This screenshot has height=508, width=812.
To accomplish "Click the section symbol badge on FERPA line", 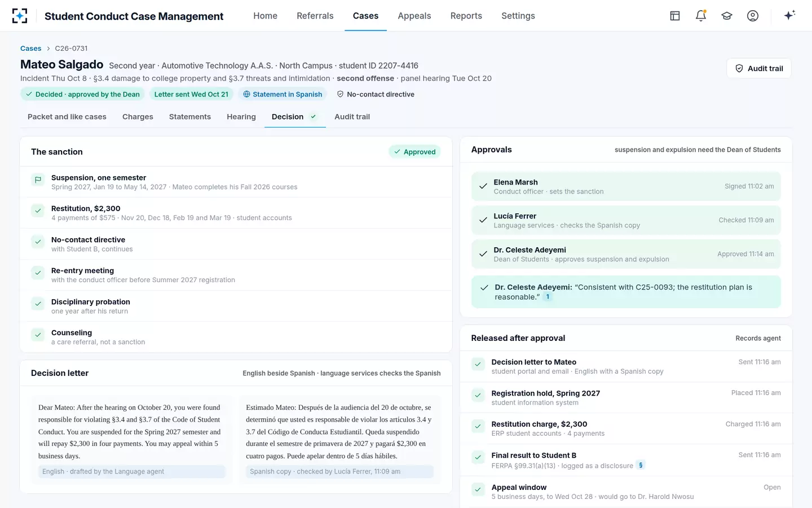I will 641,465.
